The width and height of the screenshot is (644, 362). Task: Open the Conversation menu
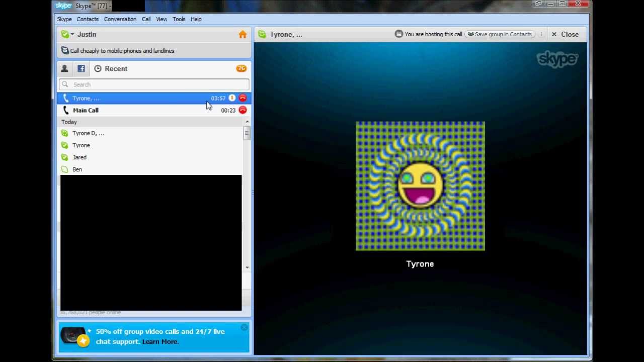point(120,19)
